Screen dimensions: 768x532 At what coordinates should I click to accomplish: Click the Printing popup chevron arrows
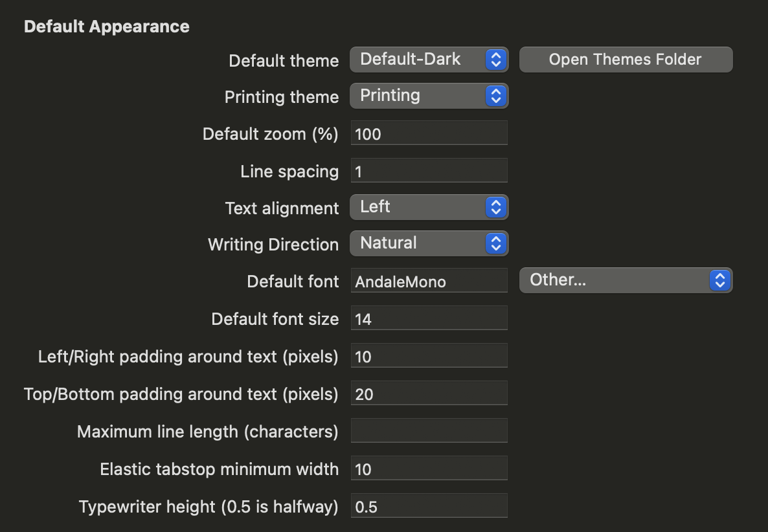(496, 96)
